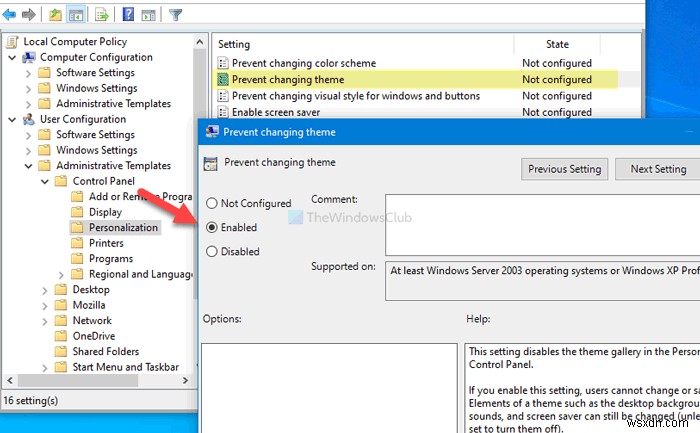
Task: Click the empty Options list box
Action: click(329, 388)
